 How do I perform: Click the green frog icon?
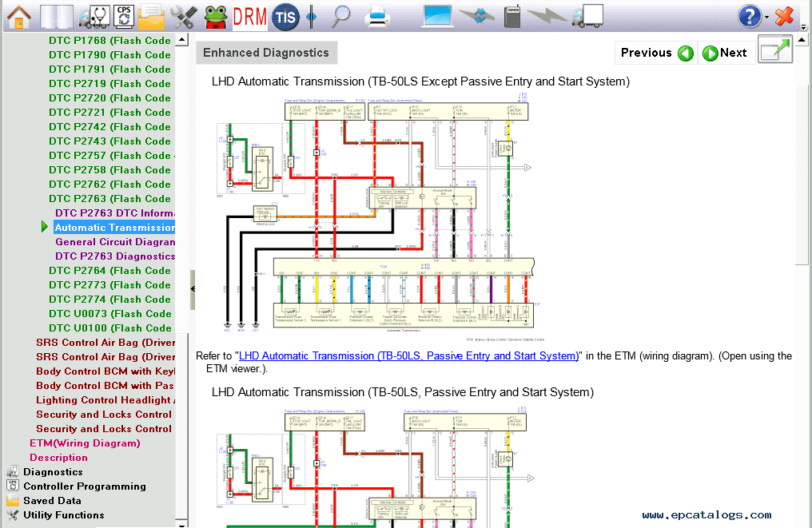tap(216, 17)
